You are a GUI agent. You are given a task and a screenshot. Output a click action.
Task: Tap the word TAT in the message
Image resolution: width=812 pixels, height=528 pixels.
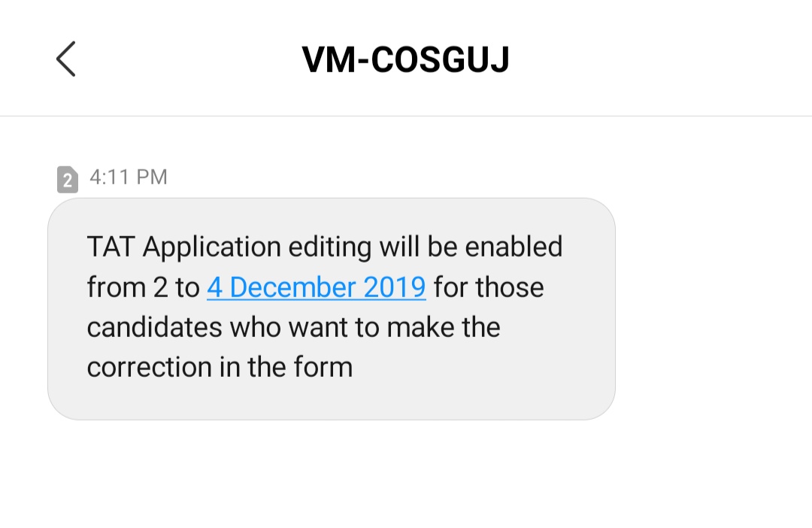coord(111,247)
